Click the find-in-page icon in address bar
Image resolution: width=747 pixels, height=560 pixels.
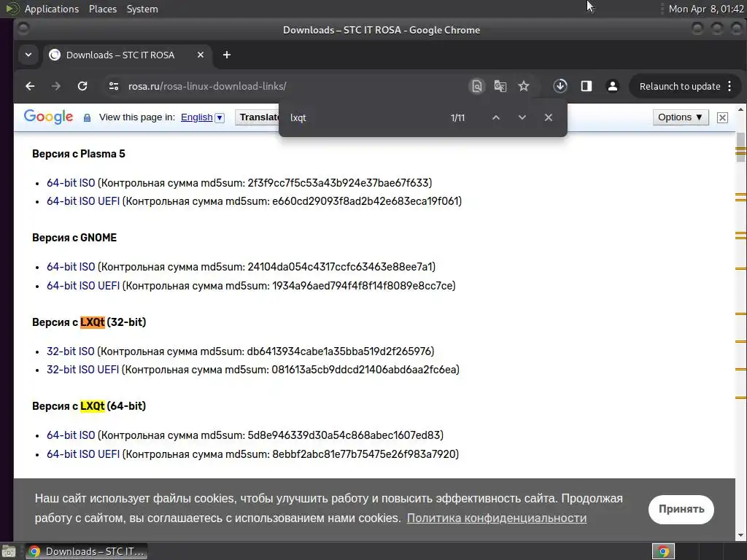coord(477,86)
